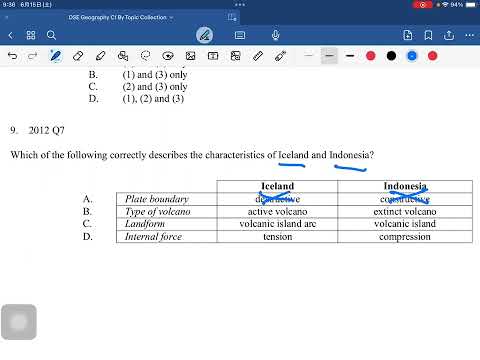Redo the undone stroke

32,56
